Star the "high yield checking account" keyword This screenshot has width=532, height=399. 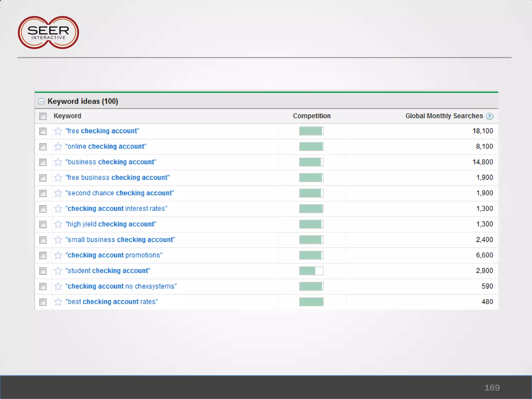(58, 224)
